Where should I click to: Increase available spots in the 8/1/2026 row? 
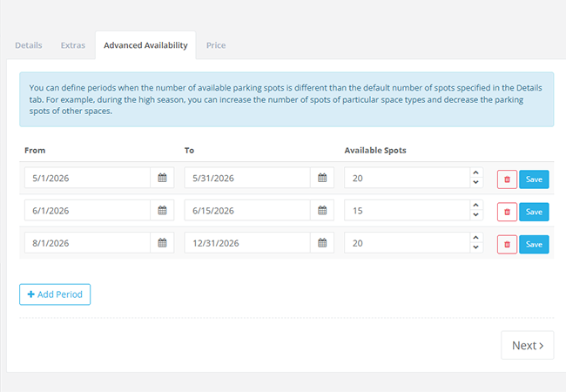pos(475,238)
